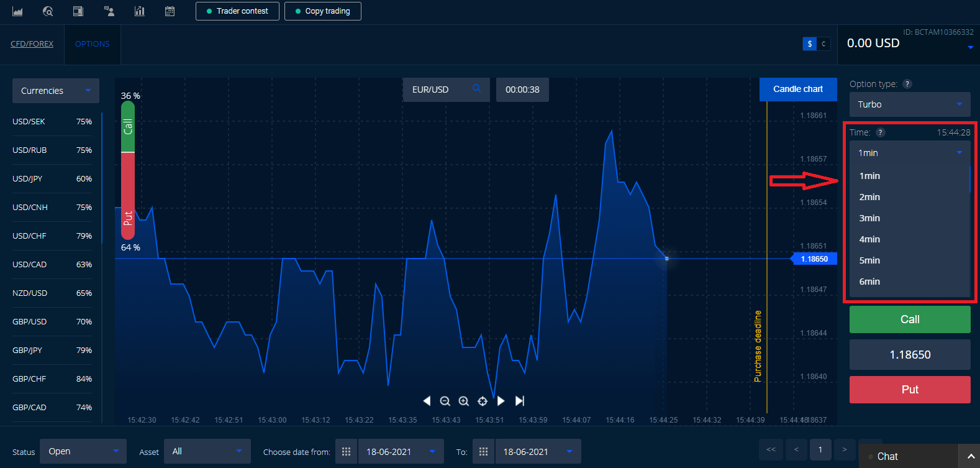Switch to Candle chart
The height and width of the screenshot is (468, 980).
point(798,89)
